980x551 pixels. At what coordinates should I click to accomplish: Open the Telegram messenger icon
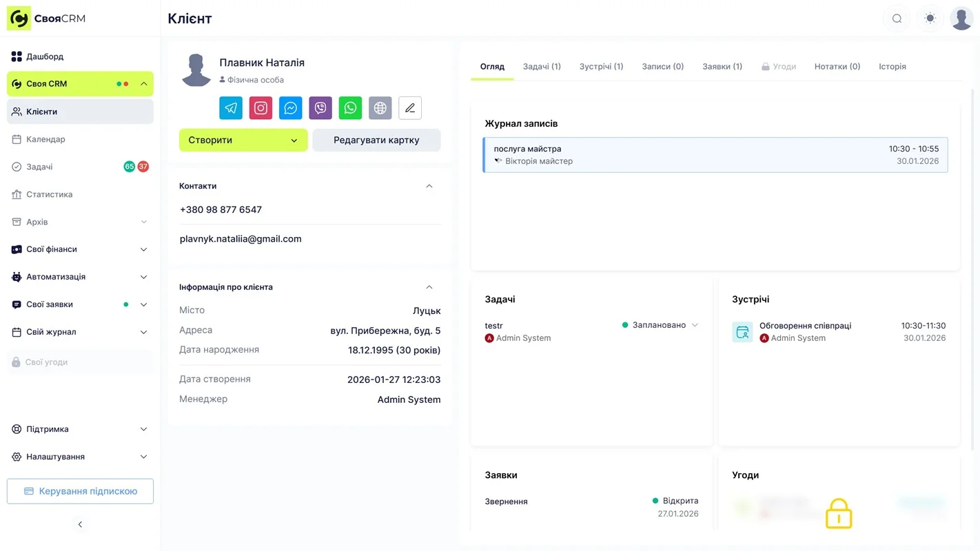tap(230, 107)
